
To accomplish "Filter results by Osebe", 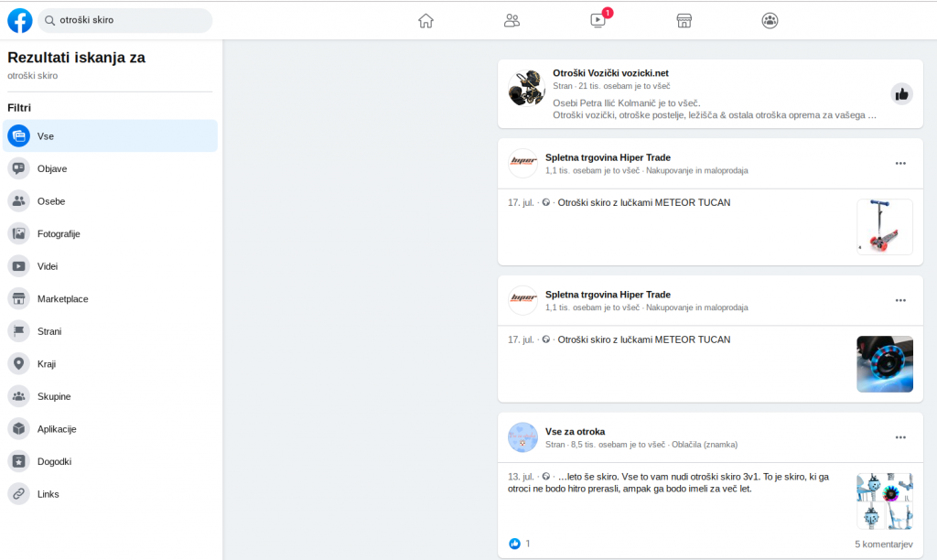I will [x=110, y=200].
